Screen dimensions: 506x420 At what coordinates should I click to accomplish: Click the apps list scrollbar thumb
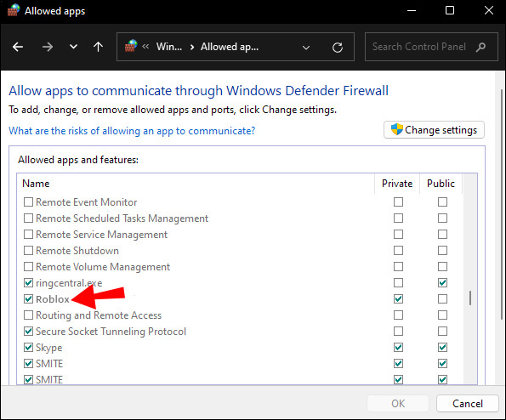(x=470, y=298)
